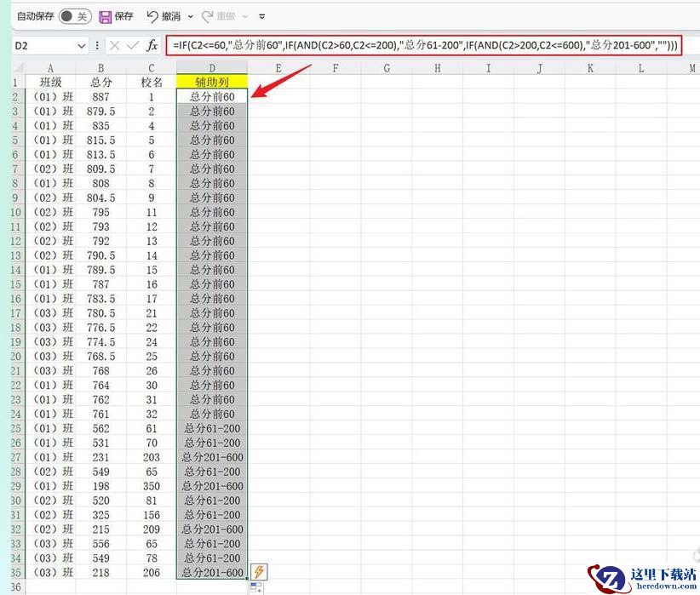Click the score cell 218
Viewport: 700px width, 595px height.
click(100, 572)
